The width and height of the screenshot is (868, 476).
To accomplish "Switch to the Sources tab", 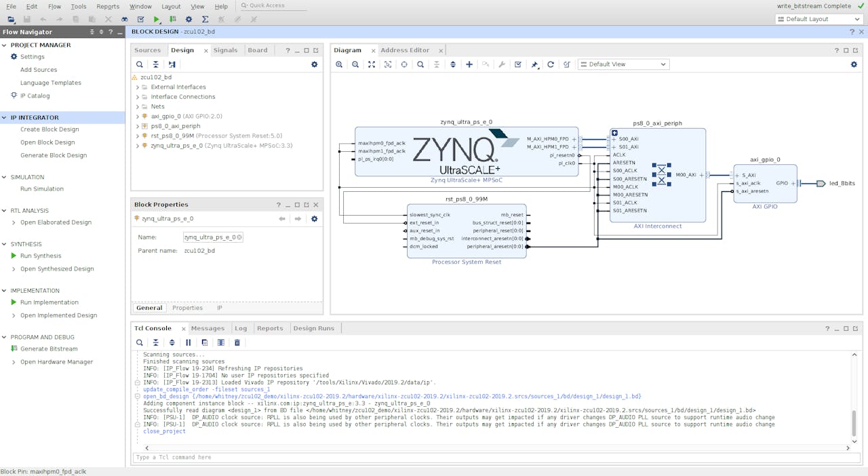I will point(147,50).
